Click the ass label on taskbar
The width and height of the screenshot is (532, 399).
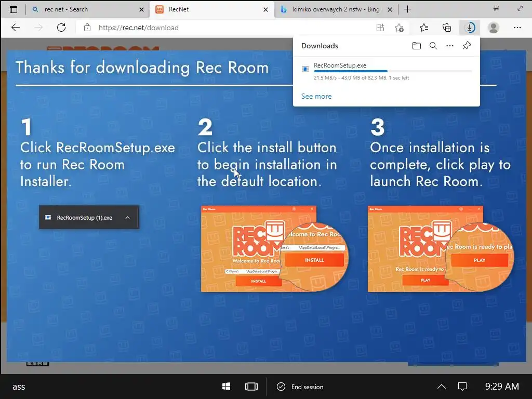[x=19, y=387]
